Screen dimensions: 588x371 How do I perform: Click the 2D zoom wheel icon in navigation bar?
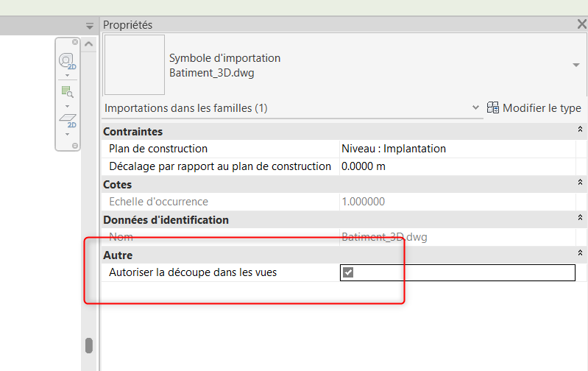pos(67,62)
